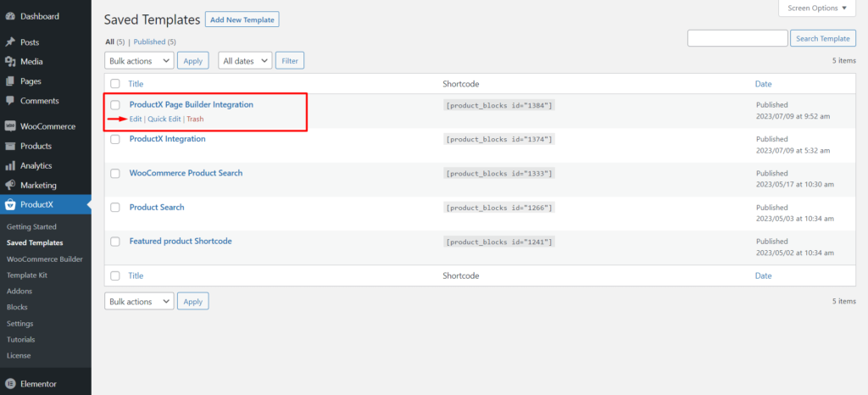Select the Featured product Shortcode checkbox
Viewport: 868px width, 395px height.
click(x=115, y=242)
